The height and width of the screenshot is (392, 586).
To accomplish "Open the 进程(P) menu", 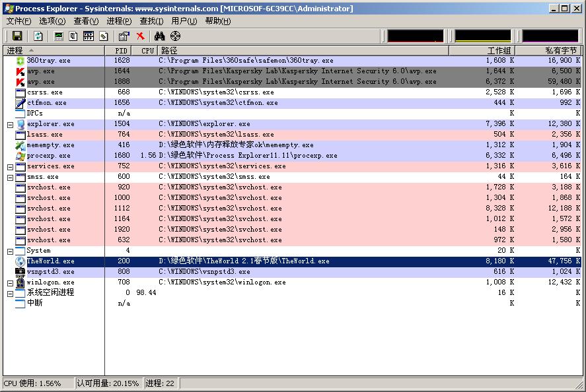I will click(x=119, y=21).
